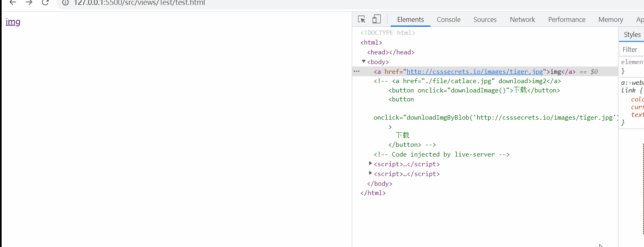Expand the first script node
This screenshot has width=644, height=247.
[370, 163]
